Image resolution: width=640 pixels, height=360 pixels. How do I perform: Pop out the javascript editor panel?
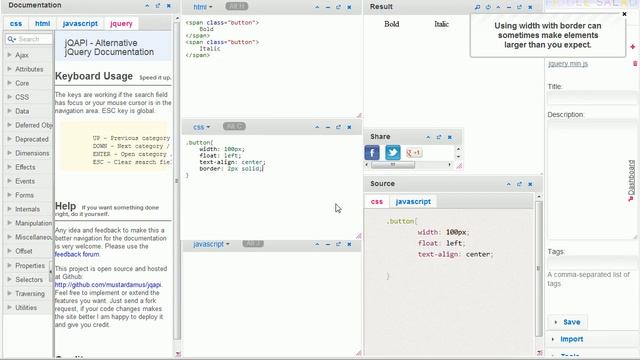[x=338, y=244]
